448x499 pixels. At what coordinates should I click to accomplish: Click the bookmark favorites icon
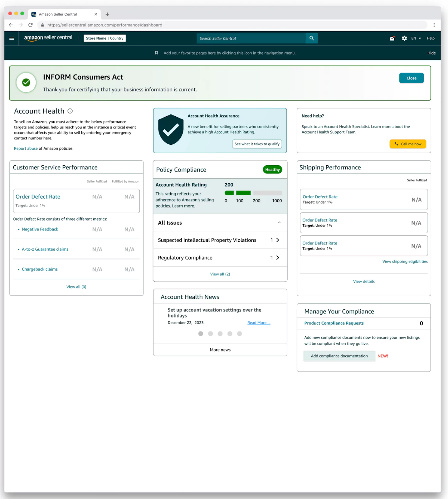pos(157,53)
